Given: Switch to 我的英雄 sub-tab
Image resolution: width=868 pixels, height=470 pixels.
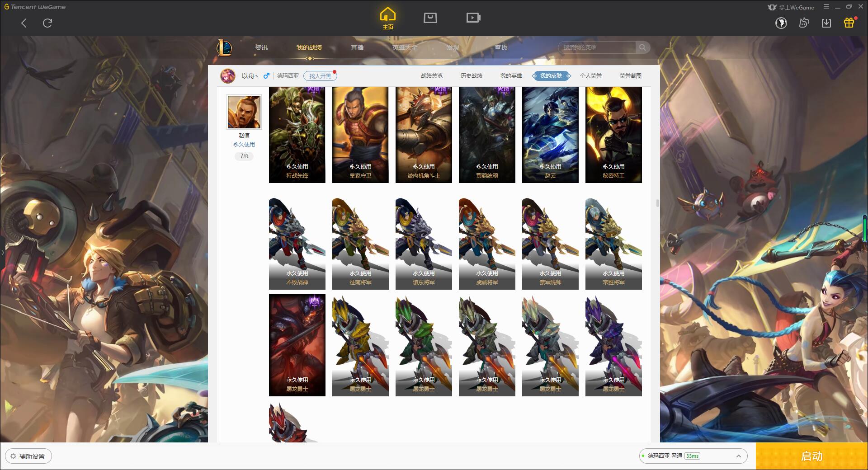Looking at the screenshot, I should click(x=511, y=76).
